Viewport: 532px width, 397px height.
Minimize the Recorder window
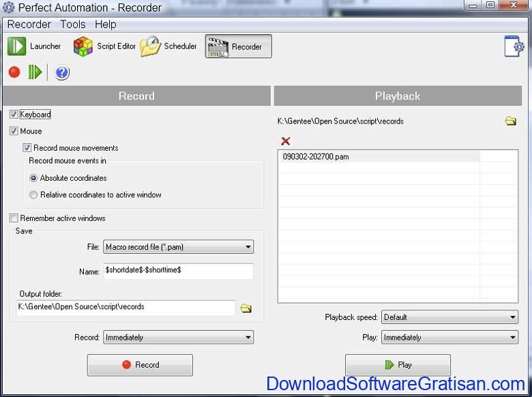[473, 5]
